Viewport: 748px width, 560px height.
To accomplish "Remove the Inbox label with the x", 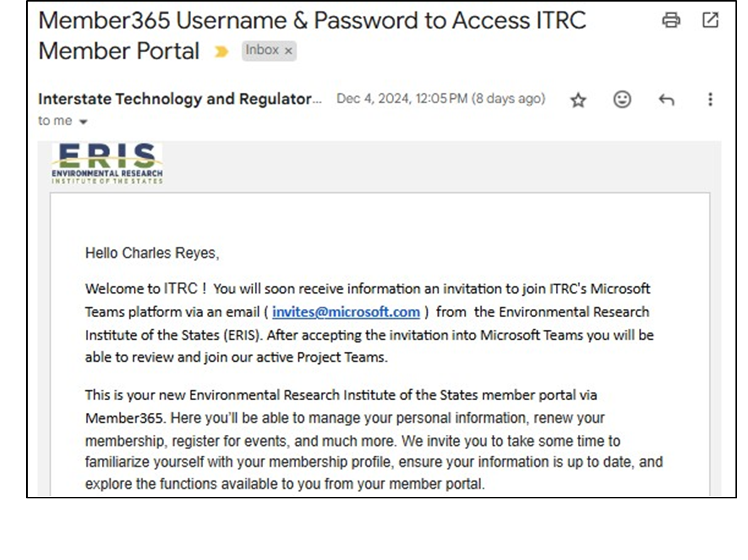I will 288,51.
